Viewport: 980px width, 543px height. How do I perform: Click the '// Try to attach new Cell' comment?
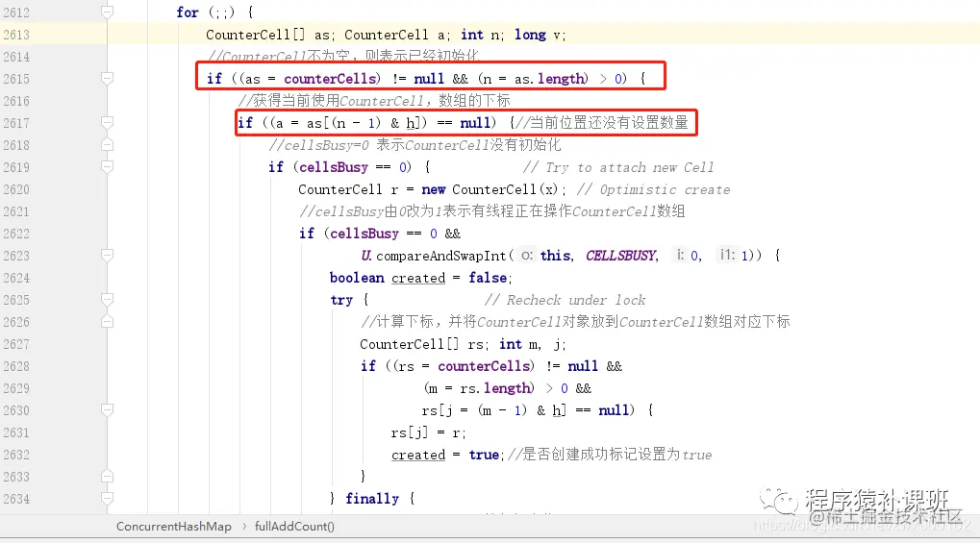(x=618, y=167)
